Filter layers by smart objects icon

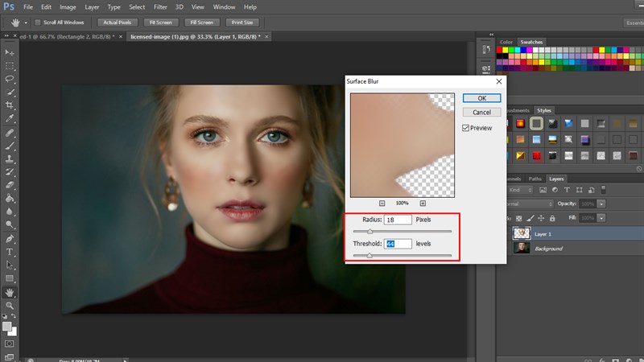(591, 190)
